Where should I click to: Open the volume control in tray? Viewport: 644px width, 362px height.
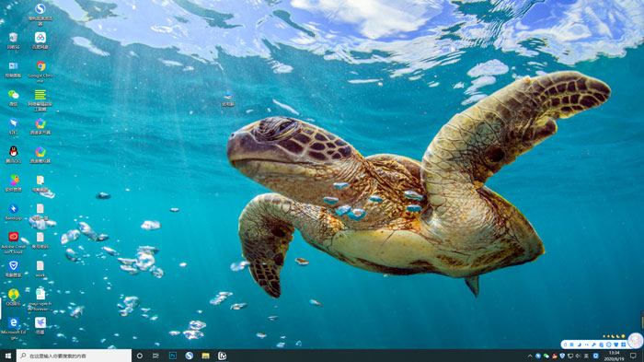579,356
